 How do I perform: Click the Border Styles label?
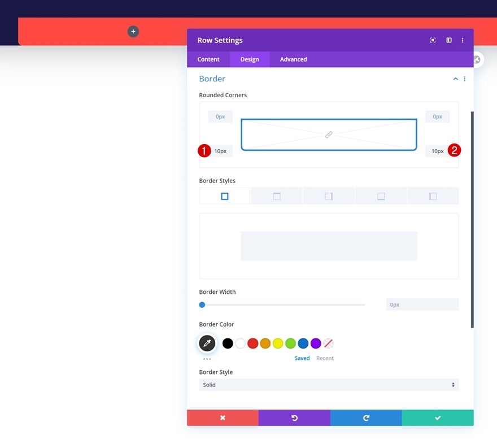click(x=217, y=181)
